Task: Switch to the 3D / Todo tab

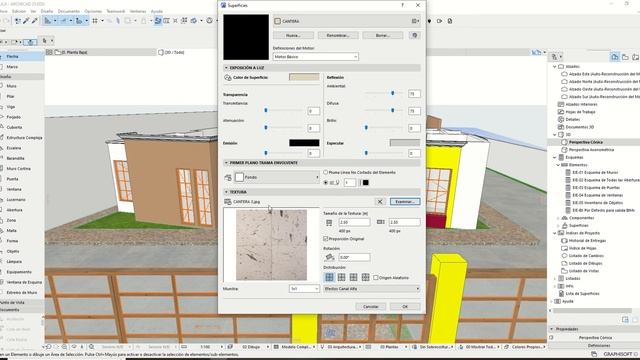Action: click(171, 52)
